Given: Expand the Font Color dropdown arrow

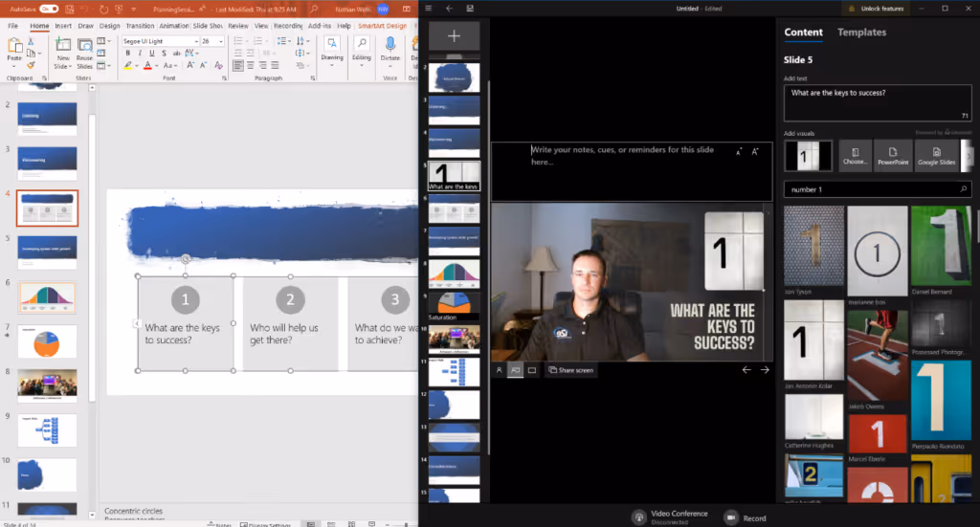Looking at the screenshot, I should [156, 66].
